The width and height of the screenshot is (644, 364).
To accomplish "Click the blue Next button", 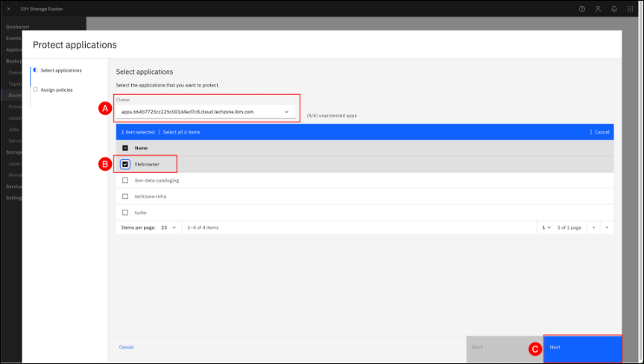I will (x=582, y=348).
